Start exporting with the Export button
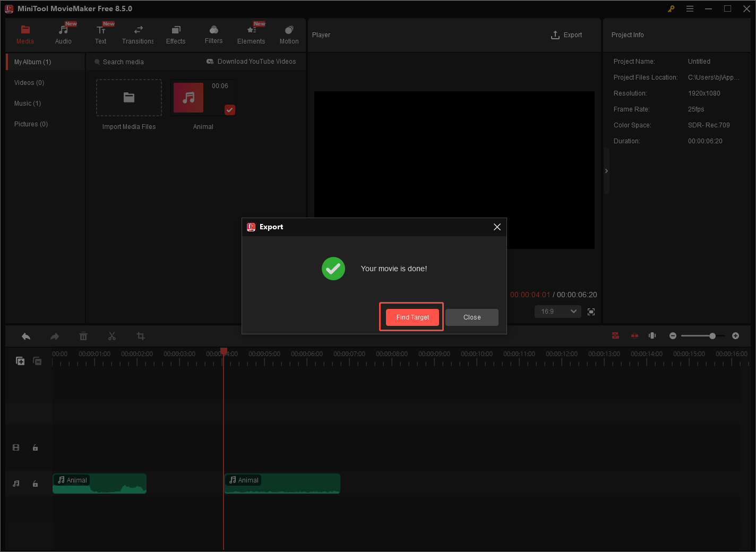The image size is (756, 552). coord(566,34)
